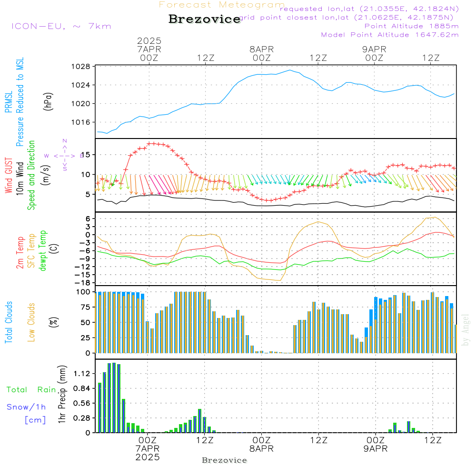Viewport: 476px width, 476px height.
Task: Select the "Point Altitude 1885m" text
Action: coord(411,26)
